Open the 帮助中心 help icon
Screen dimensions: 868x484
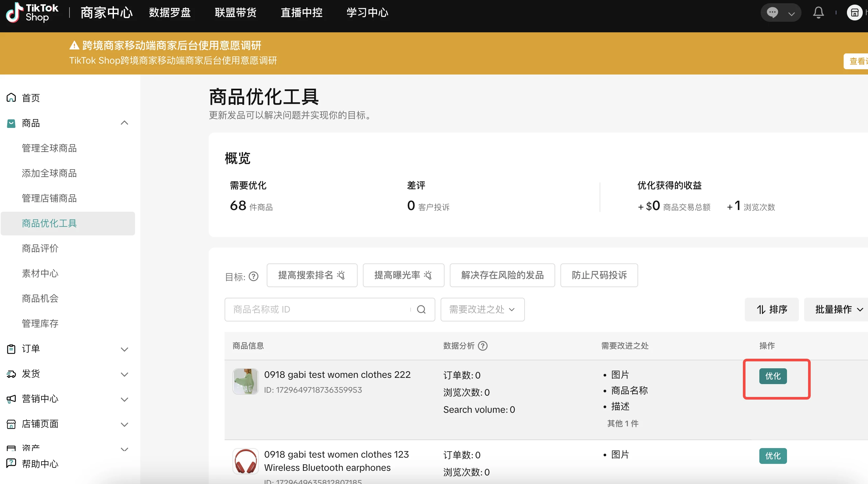click(11, 463)
